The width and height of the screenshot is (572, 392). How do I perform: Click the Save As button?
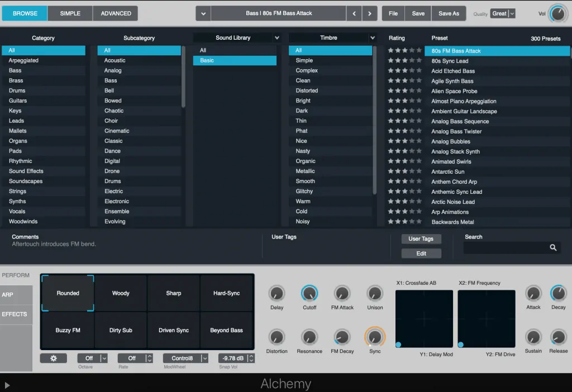[x=449, y=13]
